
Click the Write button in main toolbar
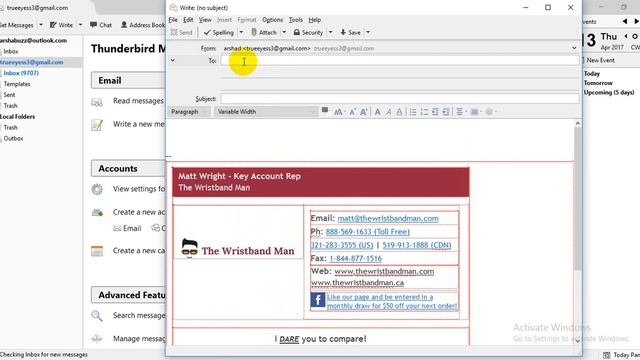[x=61, y=25]
